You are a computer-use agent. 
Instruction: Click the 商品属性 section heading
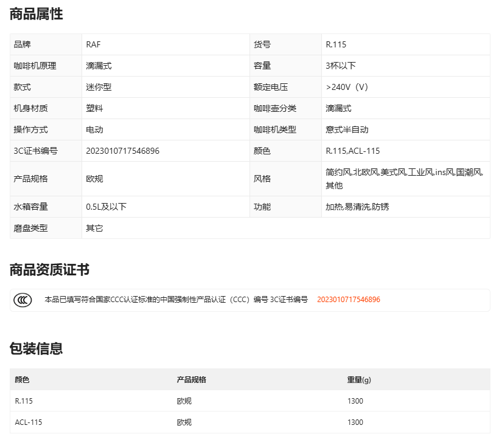[36, 14]
